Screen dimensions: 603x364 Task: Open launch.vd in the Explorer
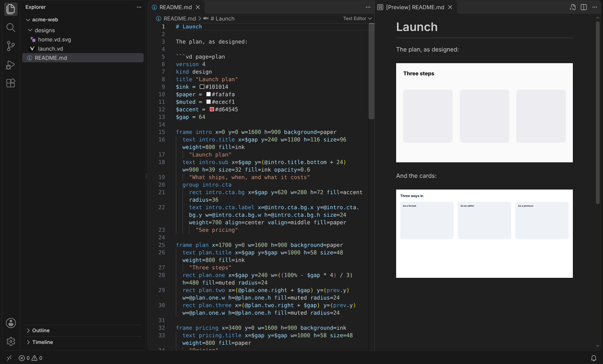pyautogui.click(x=51, y=49)
